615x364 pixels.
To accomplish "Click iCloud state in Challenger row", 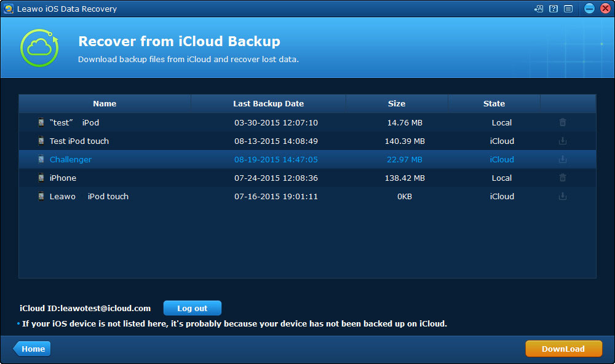I will 502,159.
